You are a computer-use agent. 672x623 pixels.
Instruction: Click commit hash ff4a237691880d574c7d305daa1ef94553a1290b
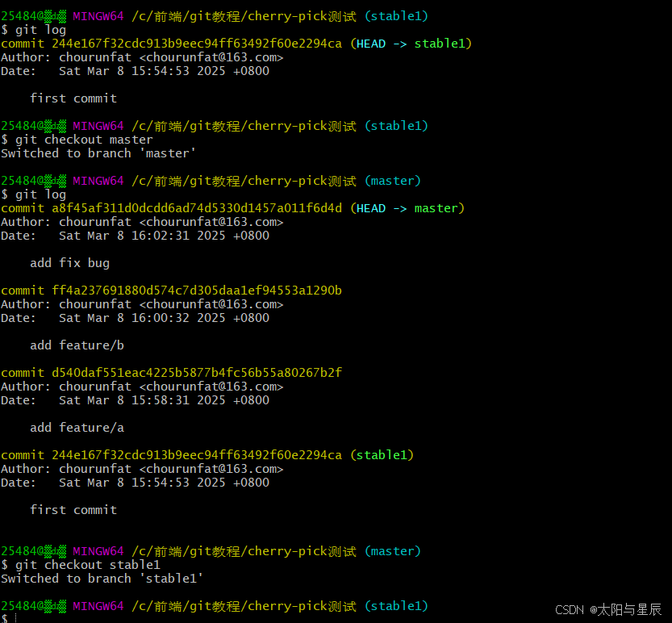(197, 291)
